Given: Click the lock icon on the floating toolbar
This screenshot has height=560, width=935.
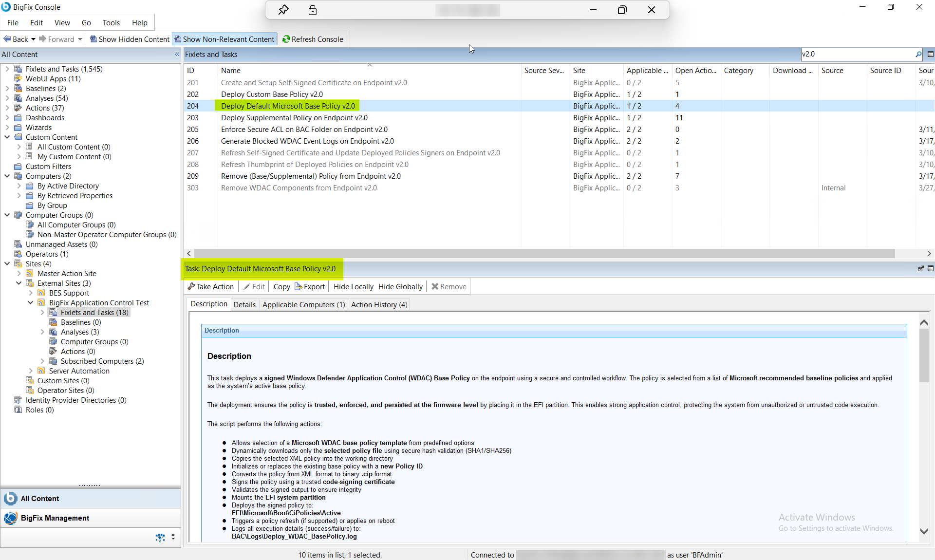Looking at the screenshot, I should click(x=313, y=10).
